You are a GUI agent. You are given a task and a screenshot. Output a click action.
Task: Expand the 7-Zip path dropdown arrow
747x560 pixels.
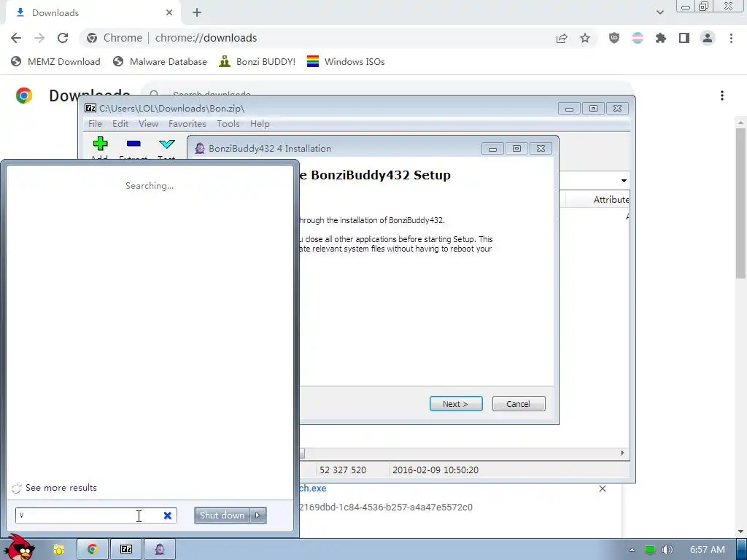coord(624,181)
